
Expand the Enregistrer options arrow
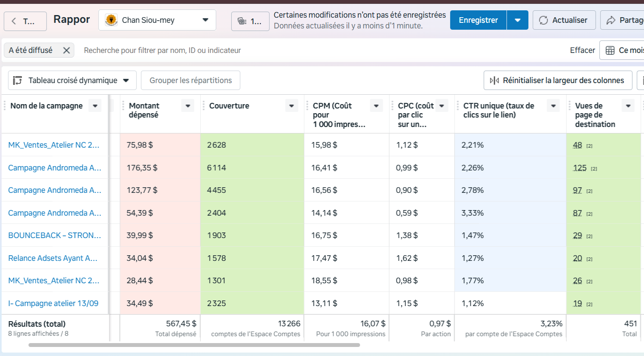click(x=518, y=20)
